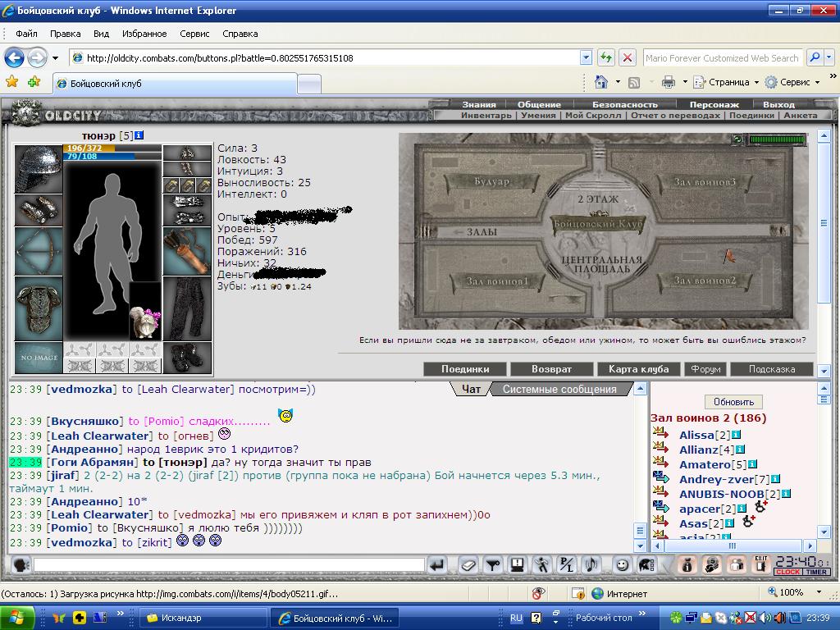Screen dimensions: 840x630
Task: Open the Избранное menu
Action: coord(144,34)
